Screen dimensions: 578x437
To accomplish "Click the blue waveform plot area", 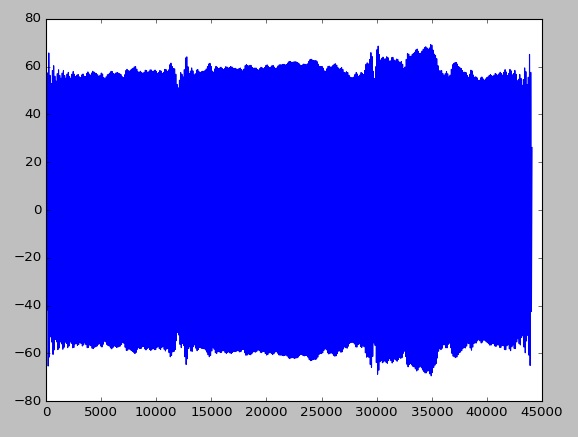I will (x=289, y=210).
